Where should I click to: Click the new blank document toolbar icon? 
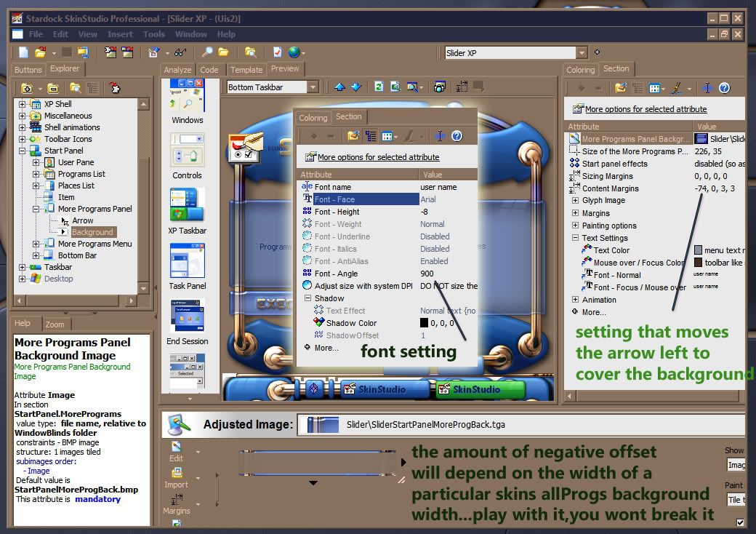(x=23, y=52)
